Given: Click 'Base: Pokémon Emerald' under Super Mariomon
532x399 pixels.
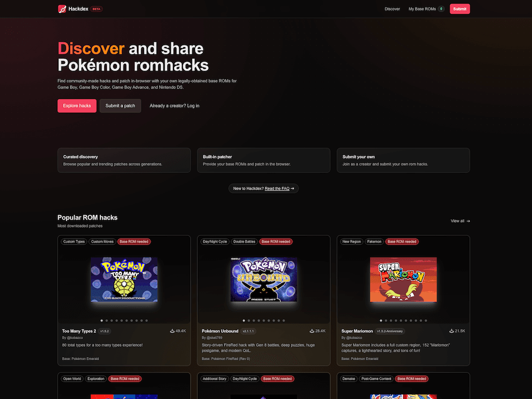Looking at the screenshot, I should (360, 359).
